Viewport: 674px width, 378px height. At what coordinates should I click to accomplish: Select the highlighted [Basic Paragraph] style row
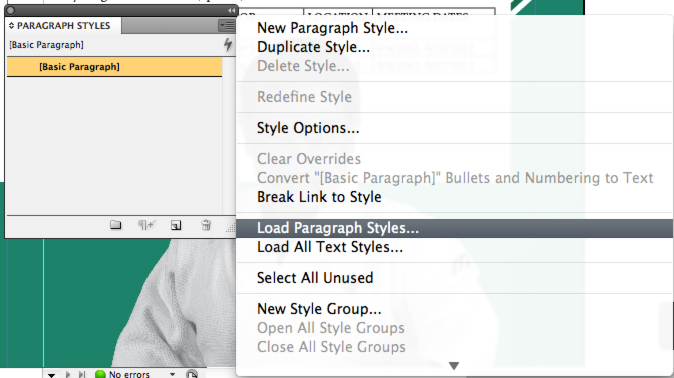tap(114, 67)
